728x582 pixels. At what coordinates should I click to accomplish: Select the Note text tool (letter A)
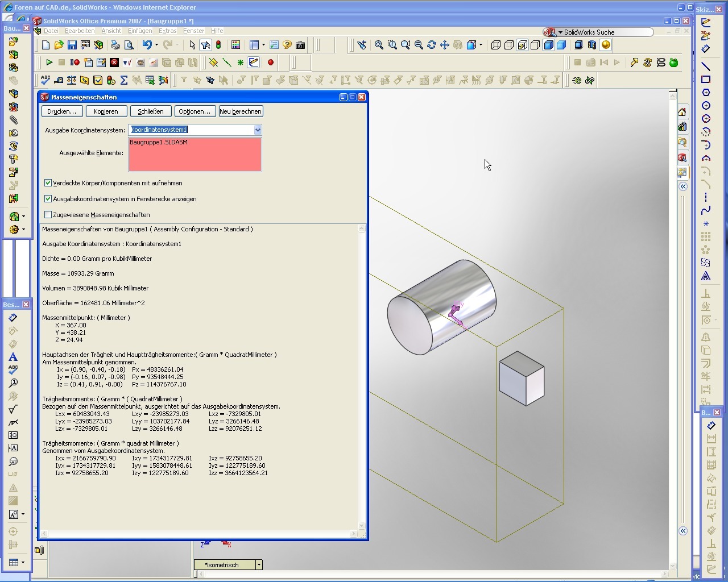click(x=13, y=357)
